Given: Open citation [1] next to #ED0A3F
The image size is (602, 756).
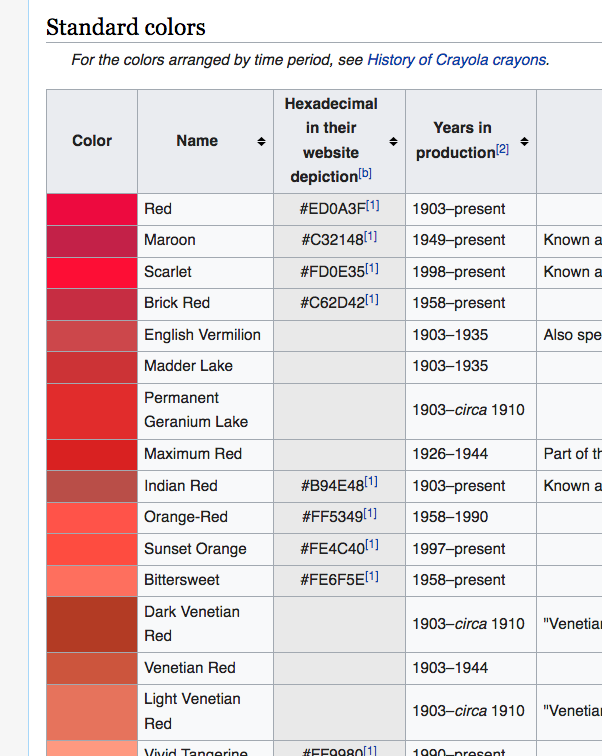Looking at the screenshot, I should tap(372, 206).
